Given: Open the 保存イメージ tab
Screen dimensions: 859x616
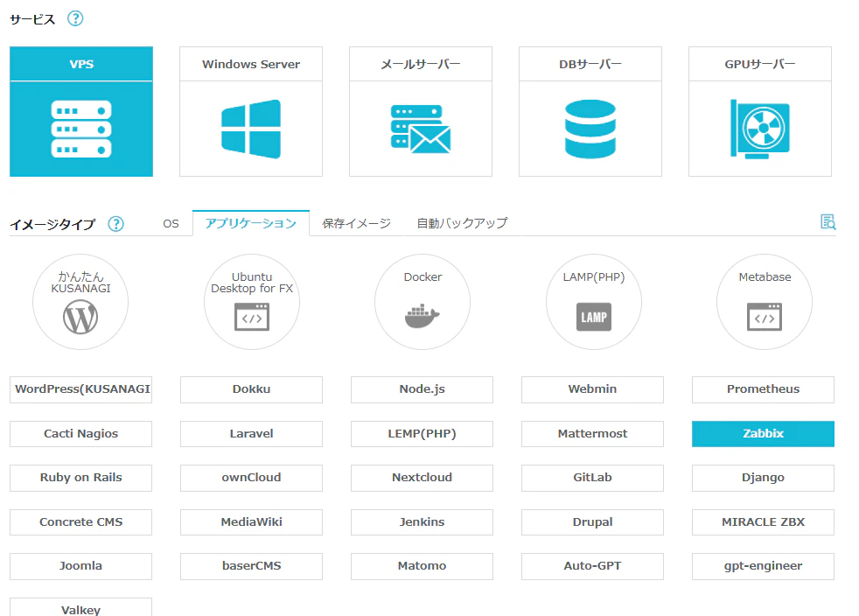Looking at the screenshot, I should [x=357, y=224].
